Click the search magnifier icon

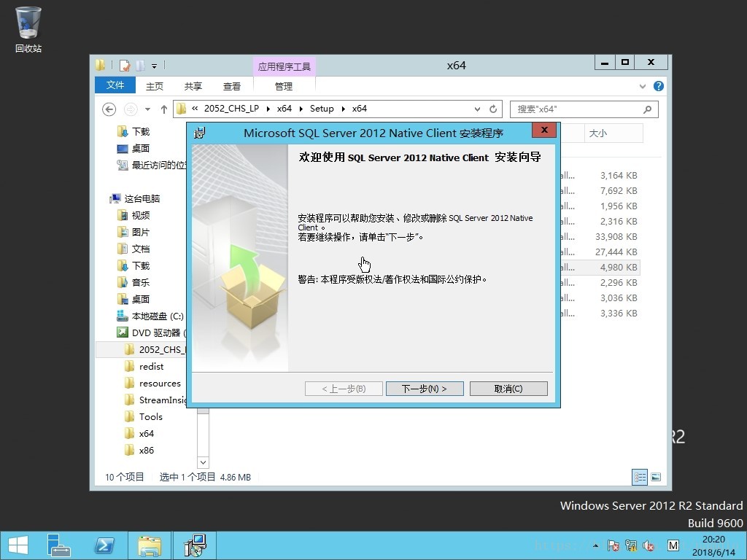coord(647,109)
